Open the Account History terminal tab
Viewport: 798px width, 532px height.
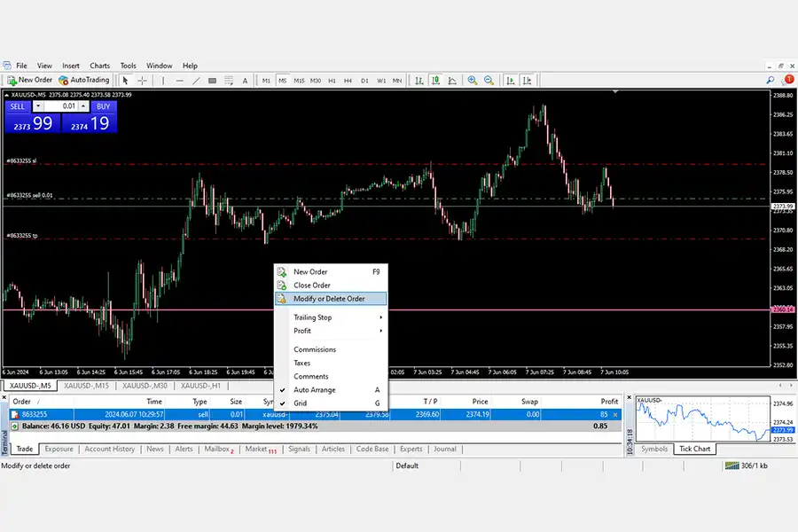coord(109,449)
